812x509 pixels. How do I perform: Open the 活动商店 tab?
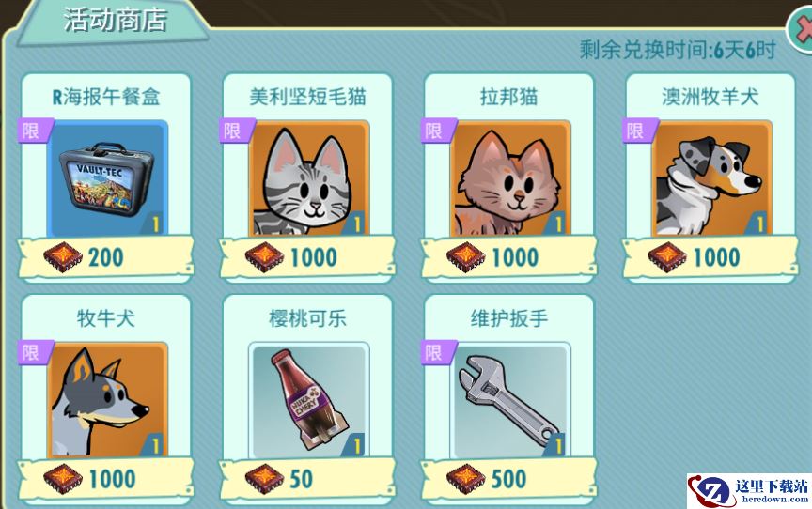[115, 21]
